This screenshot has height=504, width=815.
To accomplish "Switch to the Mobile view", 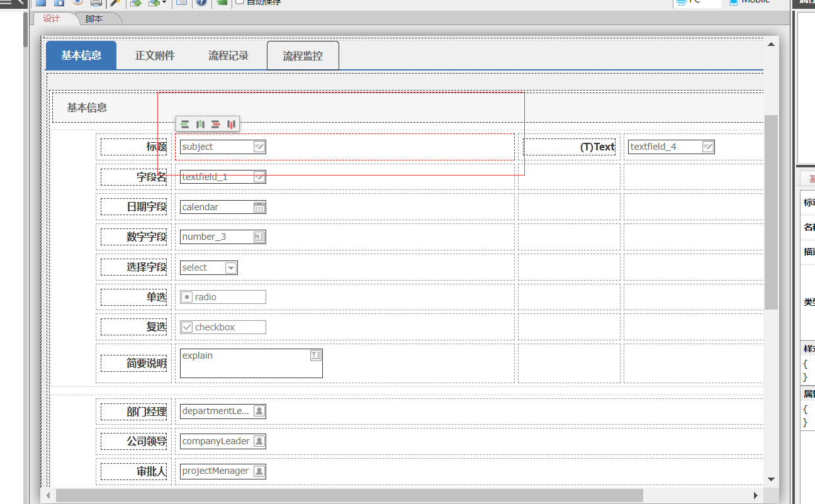I will [750, 2].
